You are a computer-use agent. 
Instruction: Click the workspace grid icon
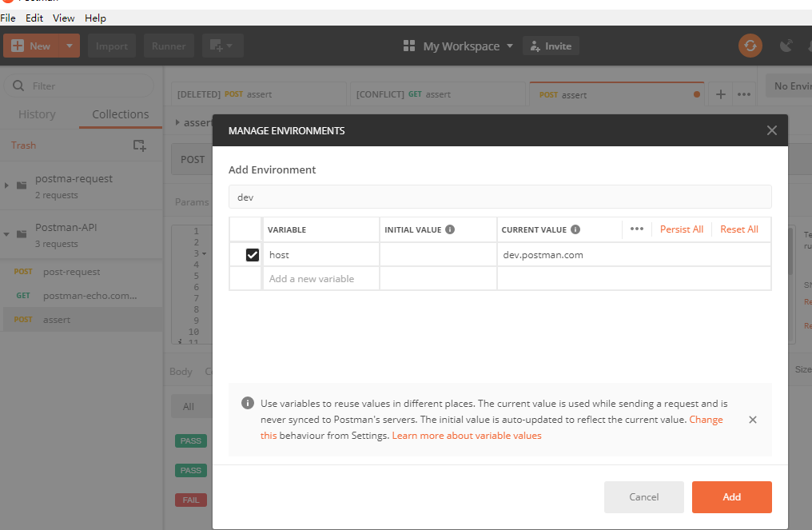409,46
